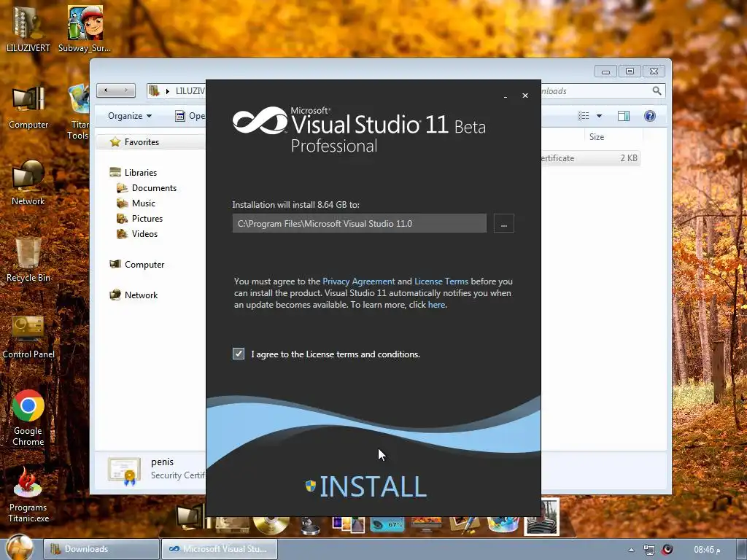
Task: Open Documents library in navigation pane
Action: [154, 187]
